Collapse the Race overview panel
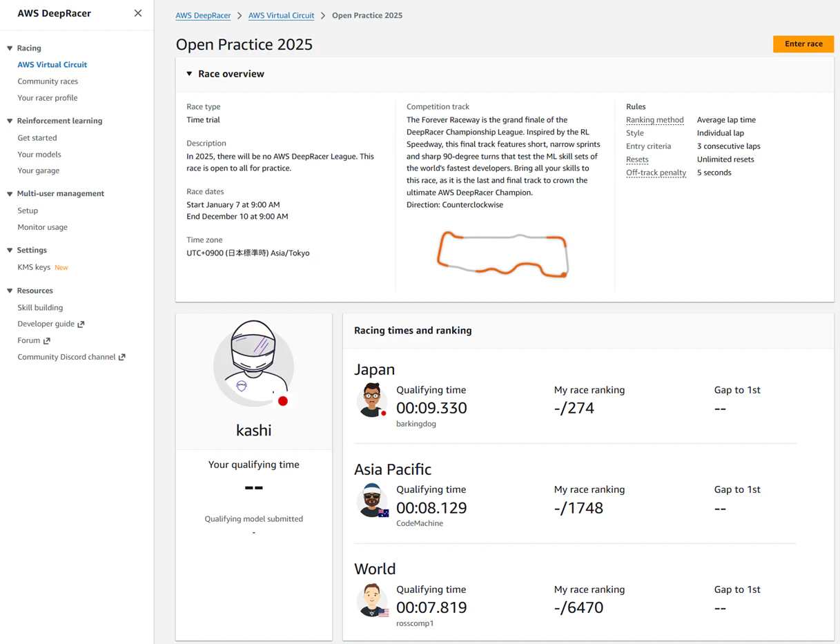The height and width of the screenshot is (644, 840). (189, 74)
